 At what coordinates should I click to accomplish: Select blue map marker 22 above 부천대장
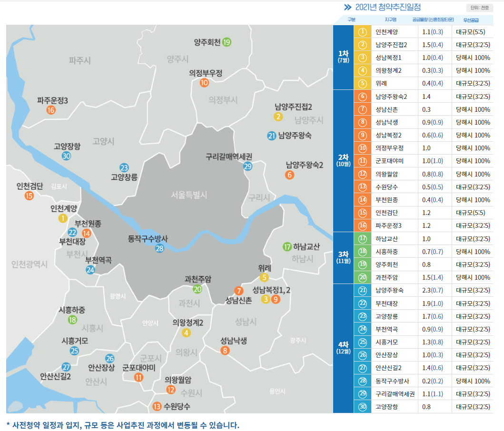pyautogui.click(x=72, y=232)
